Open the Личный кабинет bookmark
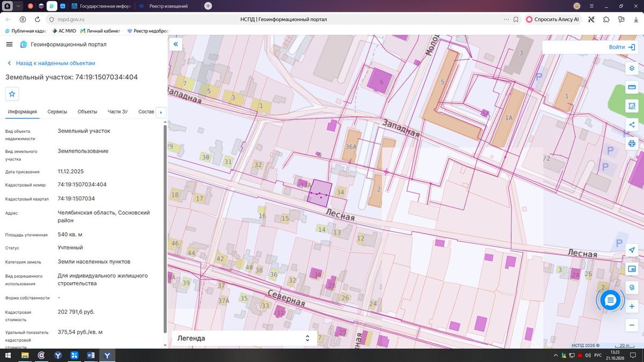The image size is (644, 362). [x=100, y=31]
